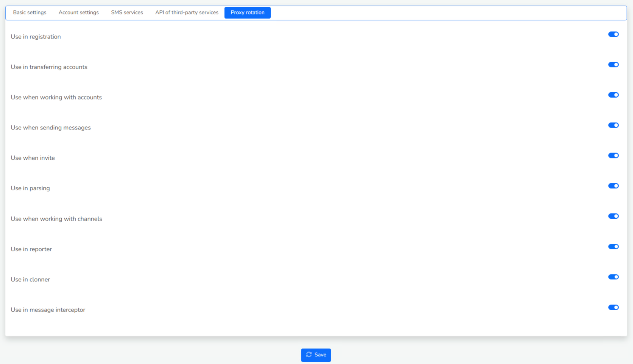
Task: Toggle Use when working with accounts
Action: click(x=613, y=95)
